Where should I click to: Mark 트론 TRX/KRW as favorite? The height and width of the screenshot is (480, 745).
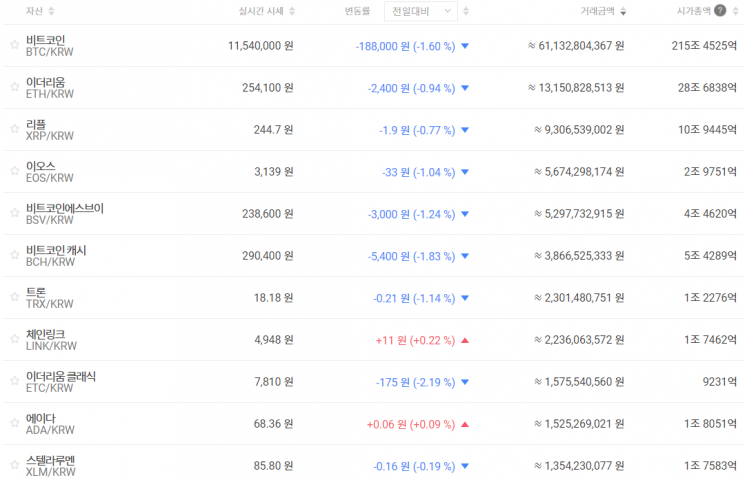coord(15,297)
